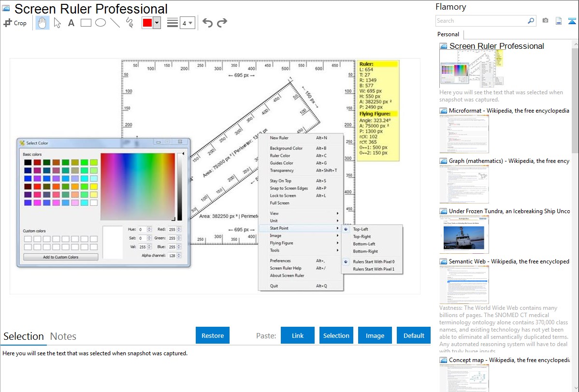Viewport: 579px width, 392px height.
Task: Choose the arrow pointer tool
Action: (57, 23)
